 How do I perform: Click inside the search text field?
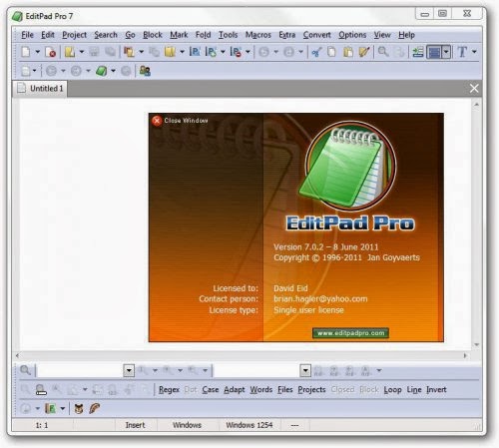(80, 370)
